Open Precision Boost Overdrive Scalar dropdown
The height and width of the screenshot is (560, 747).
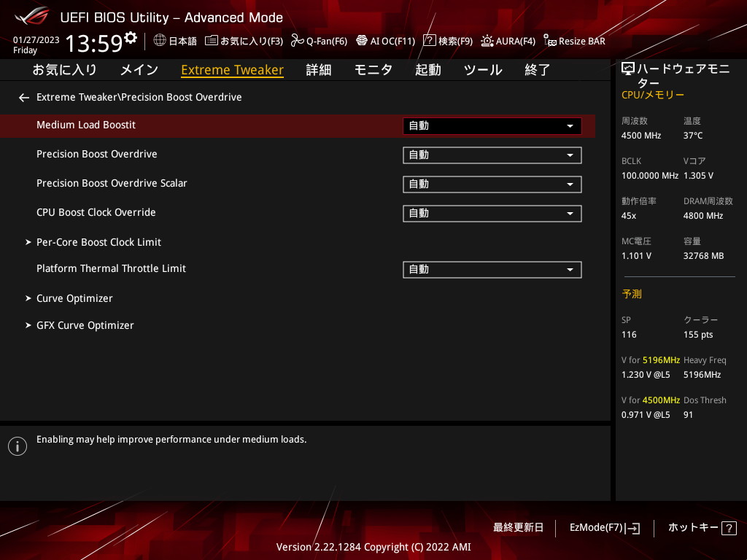point(492,184)
